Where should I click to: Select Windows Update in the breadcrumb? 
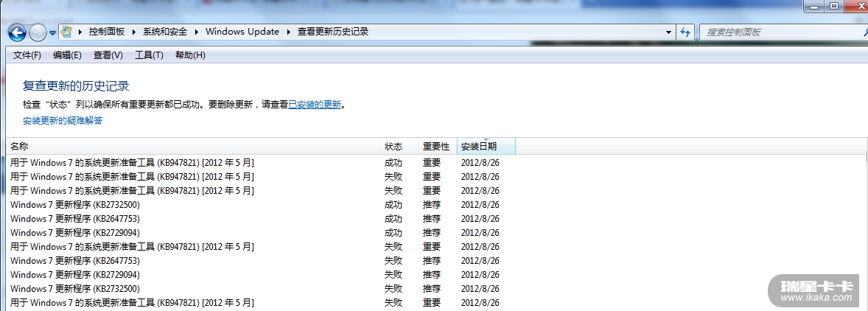tap(242, 32)
